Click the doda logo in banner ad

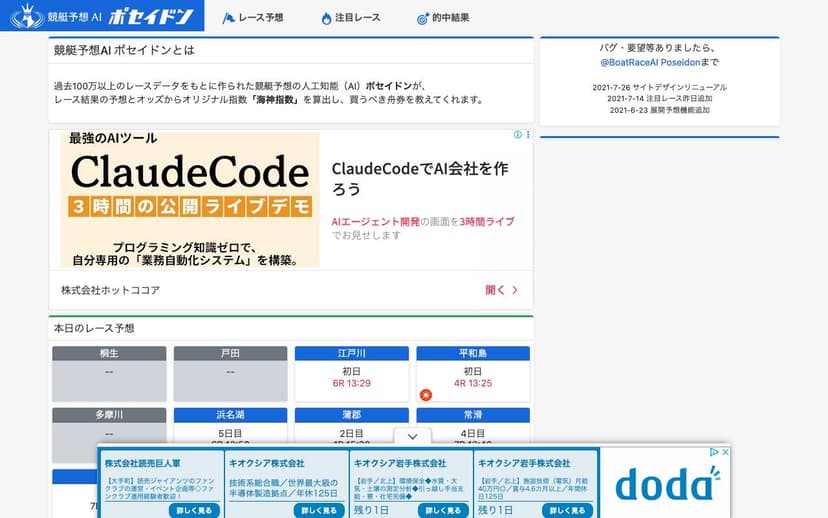click(x=666, y=483)
